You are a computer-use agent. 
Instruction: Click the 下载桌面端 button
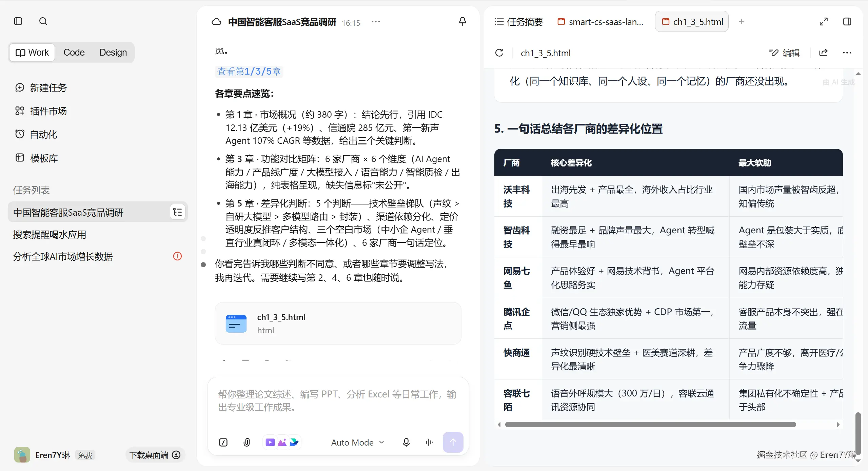pos(155,455)
